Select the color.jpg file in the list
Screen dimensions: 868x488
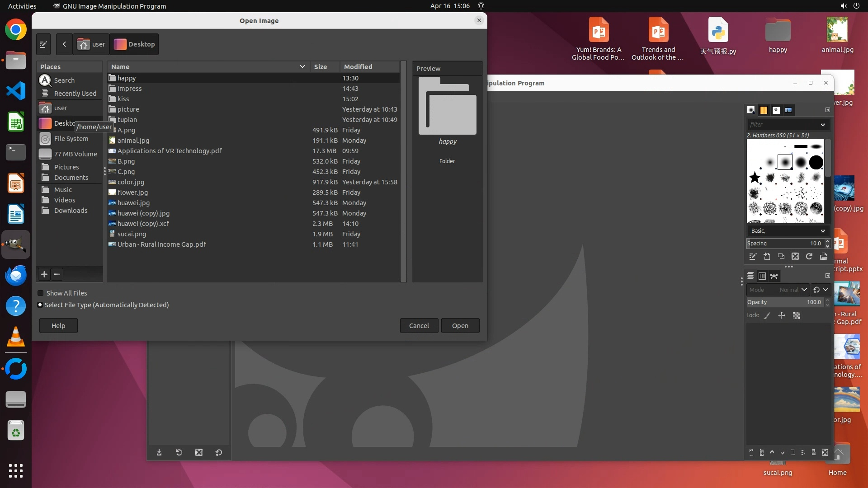click(x=131, y=182)
